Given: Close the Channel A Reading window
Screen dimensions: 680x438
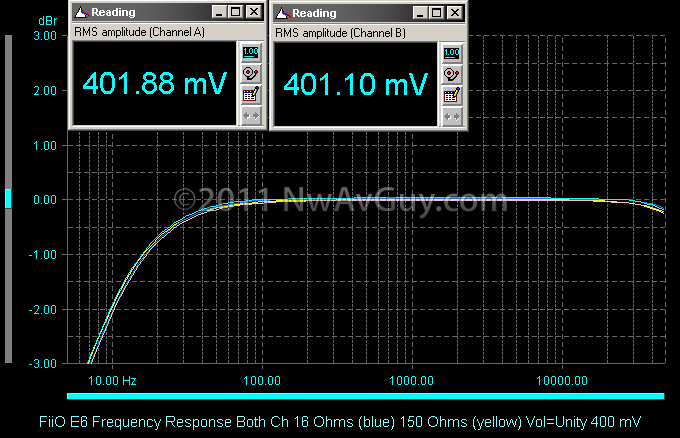Looking at the screenshot, I should [254, 12].
